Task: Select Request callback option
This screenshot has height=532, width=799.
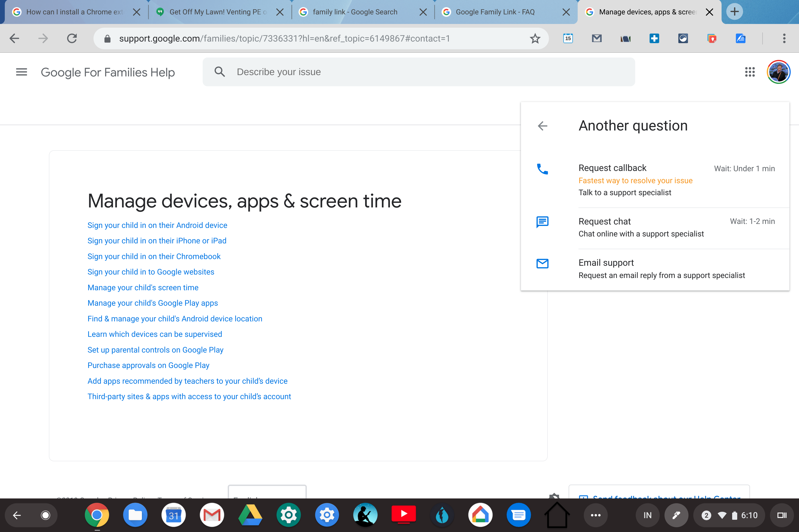Action: (x=655, y=180)
